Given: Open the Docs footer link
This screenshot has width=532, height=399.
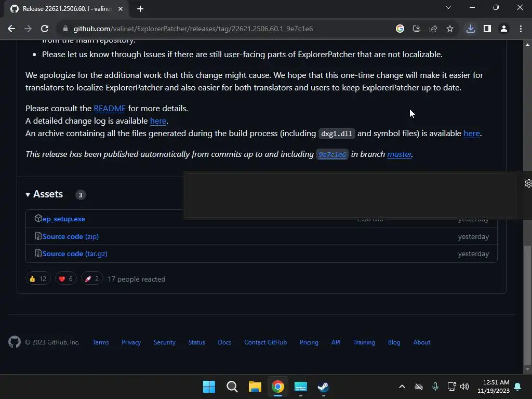Looking at the screenshot, I should click(224, 342).
